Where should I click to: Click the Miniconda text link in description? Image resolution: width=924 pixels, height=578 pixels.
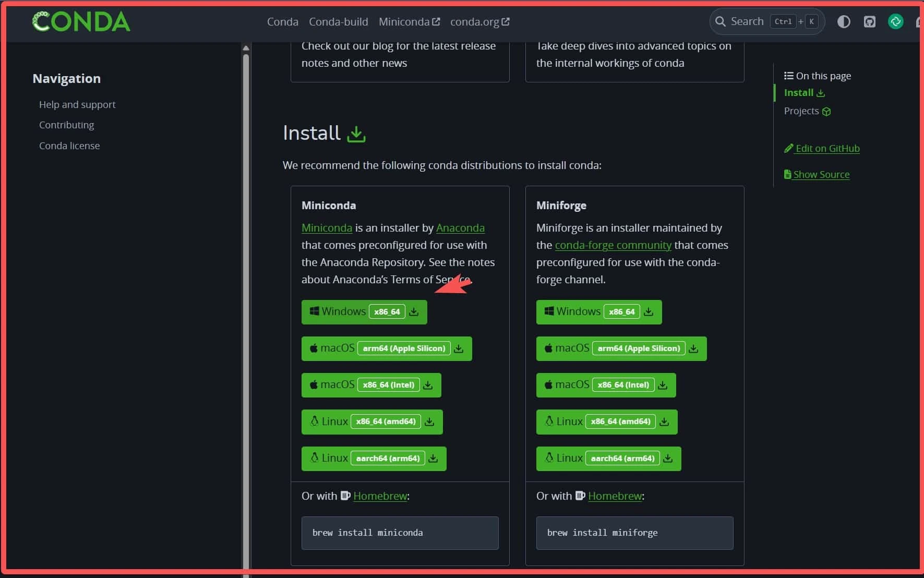tap(327, 227)
